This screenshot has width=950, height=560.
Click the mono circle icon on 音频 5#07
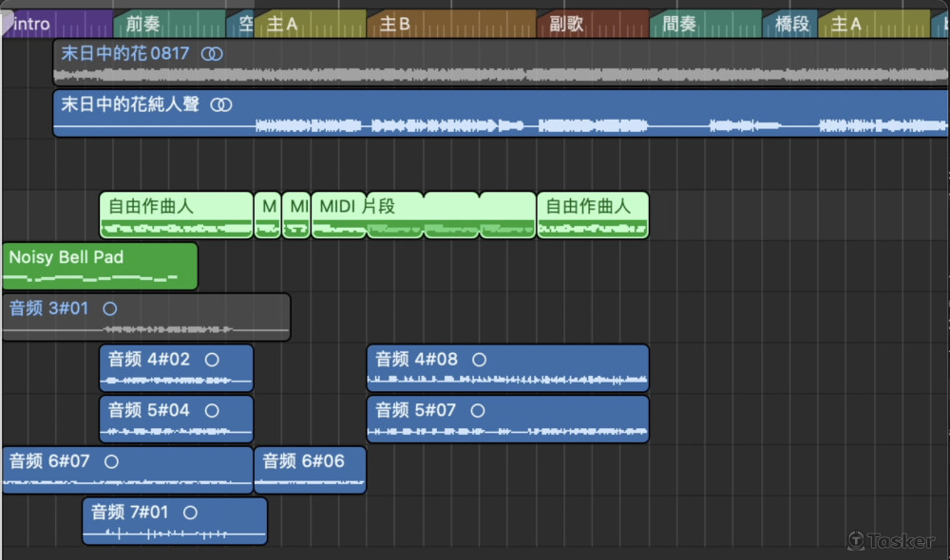click(477, 411)
